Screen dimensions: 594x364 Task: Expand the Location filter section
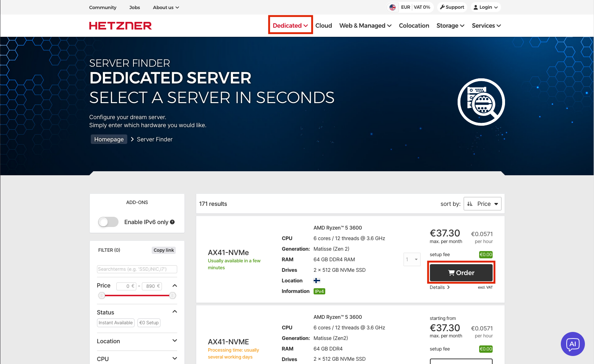coord(137,341)
